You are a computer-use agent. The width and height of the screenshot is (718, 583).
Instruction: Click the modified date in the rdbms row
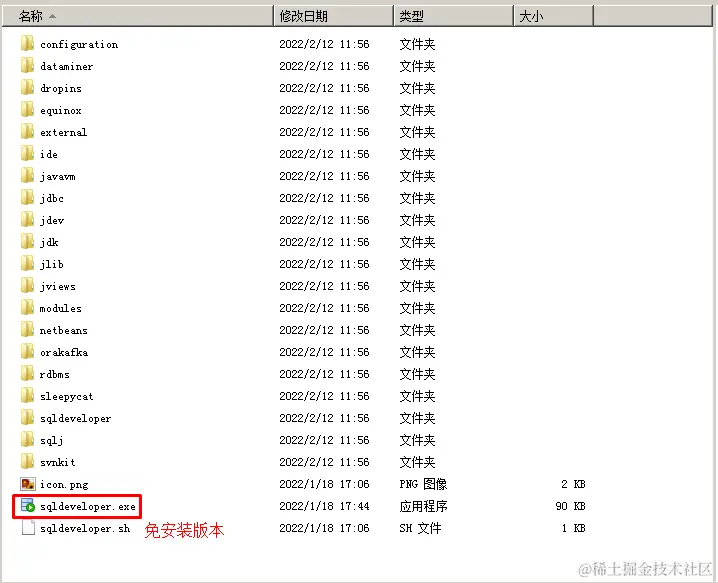tap(324, 374)
